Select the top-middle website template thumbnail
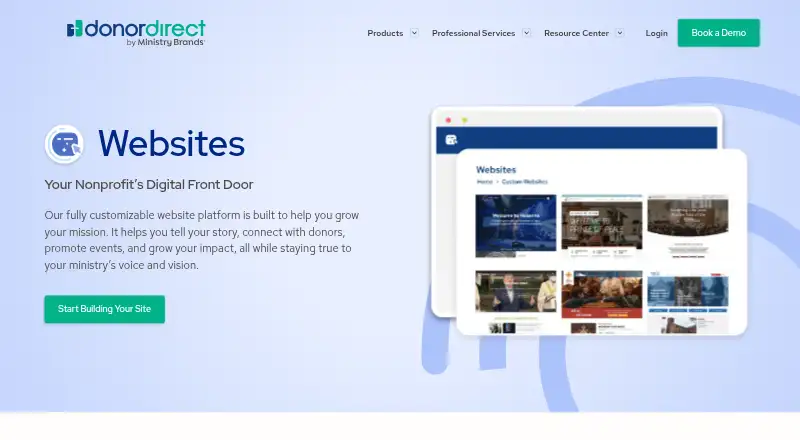The image size is (800, 440). [x=602, y=226]
